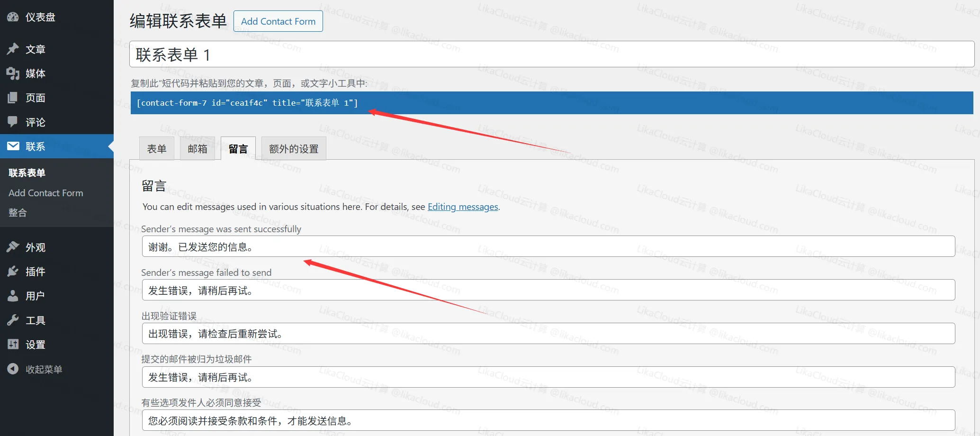Screen dimensions: 980x436
Task: Click the 文章 posts pin icon
Action: click(13, 49)
